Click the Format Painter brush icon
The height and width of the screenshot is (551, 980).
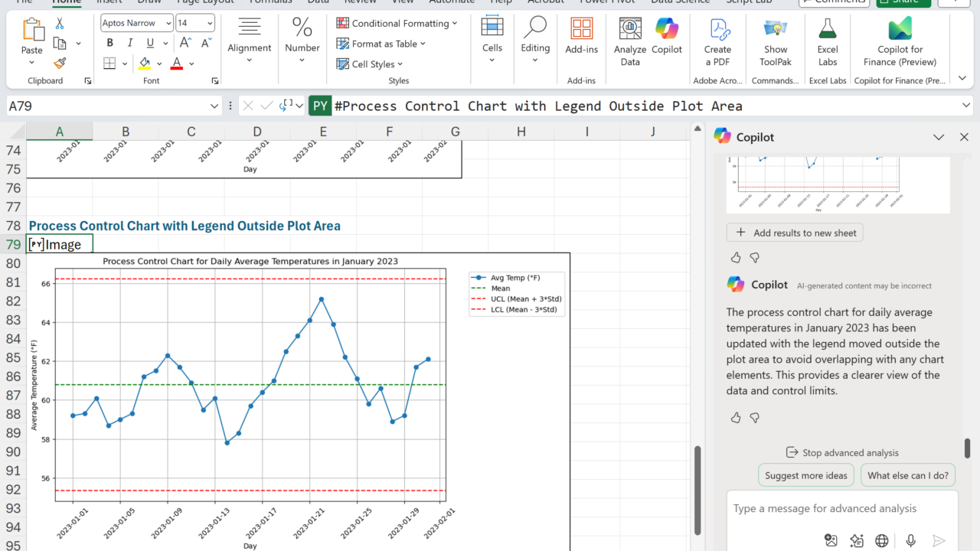point(60,64)
